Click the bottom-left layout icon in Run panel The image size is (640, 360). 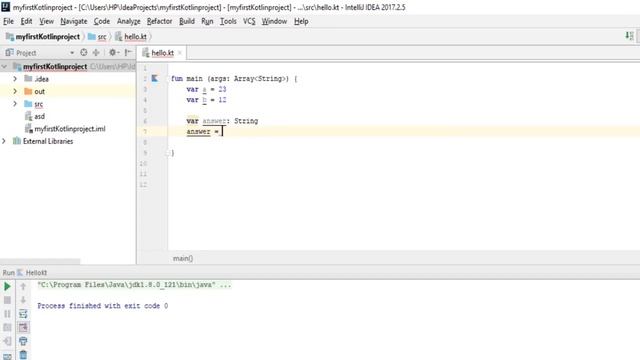(7, 356)
